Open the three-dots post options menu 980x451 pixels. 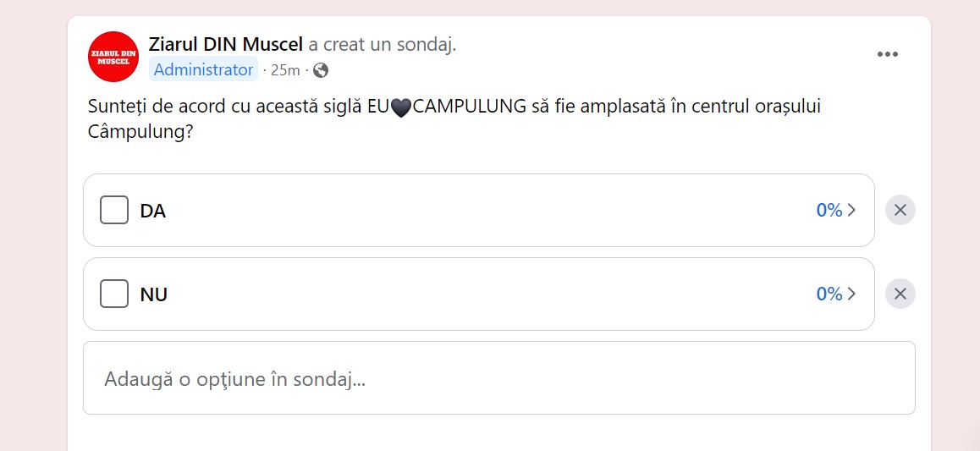[888, 54]
